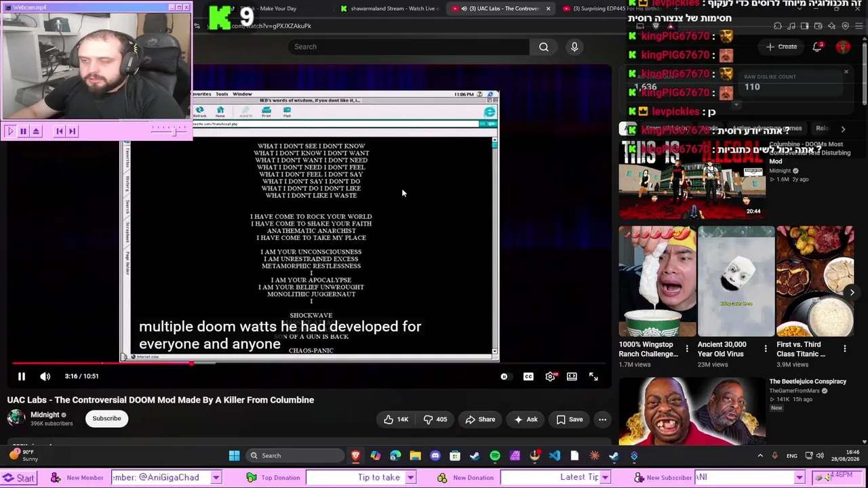Show more filter chips with right chevron

click(843, 129)
